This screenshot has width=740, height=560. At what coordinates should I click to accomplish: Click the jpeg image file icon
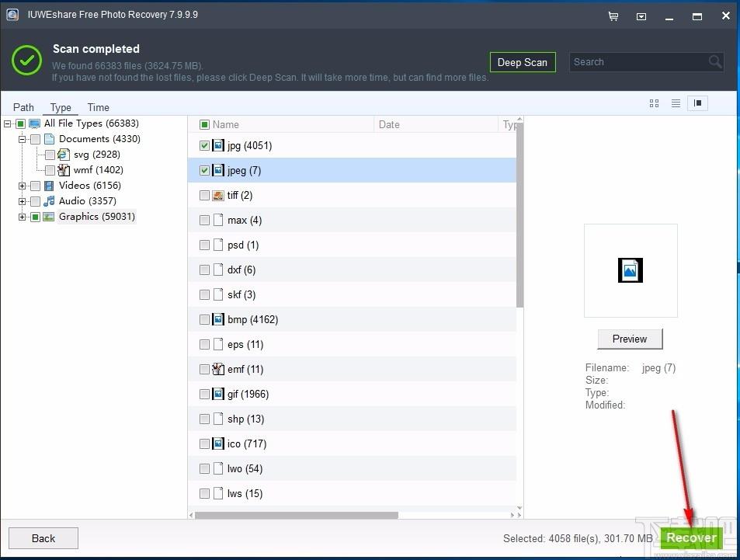[218, 170]
